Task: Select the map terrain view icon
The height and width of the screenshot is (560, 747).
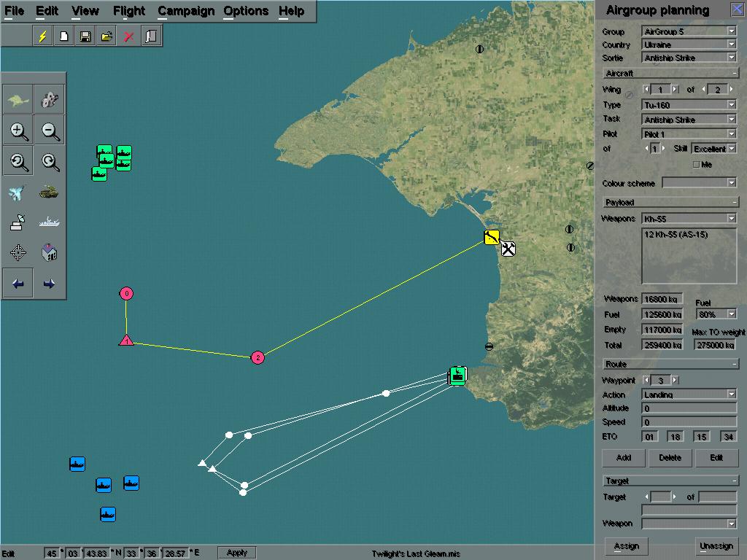Action: pyautogui.click(x=18, y=99)
